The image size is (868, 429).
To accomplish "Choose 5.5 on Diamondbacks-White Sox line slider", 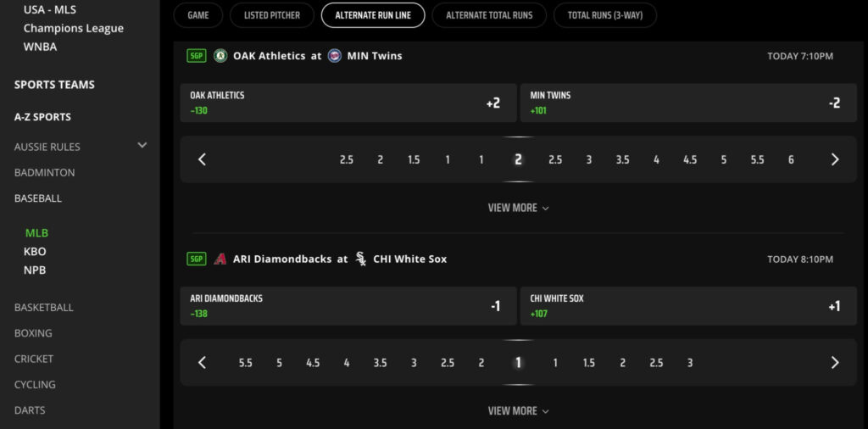I will pyautogui.click(x=245, y=363).
